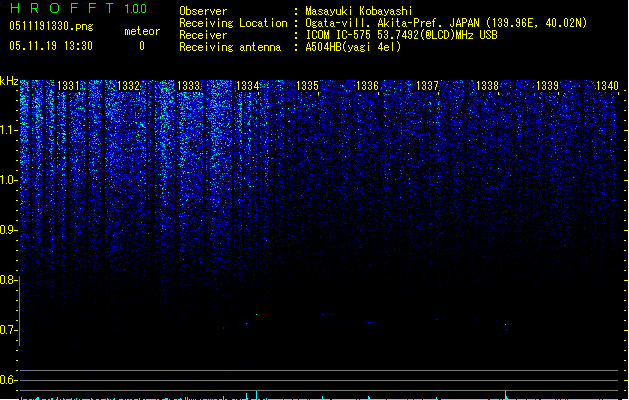Click the signal level spike near 1334
This screenshot has width=629, height=400.
(x=256, y=395)
